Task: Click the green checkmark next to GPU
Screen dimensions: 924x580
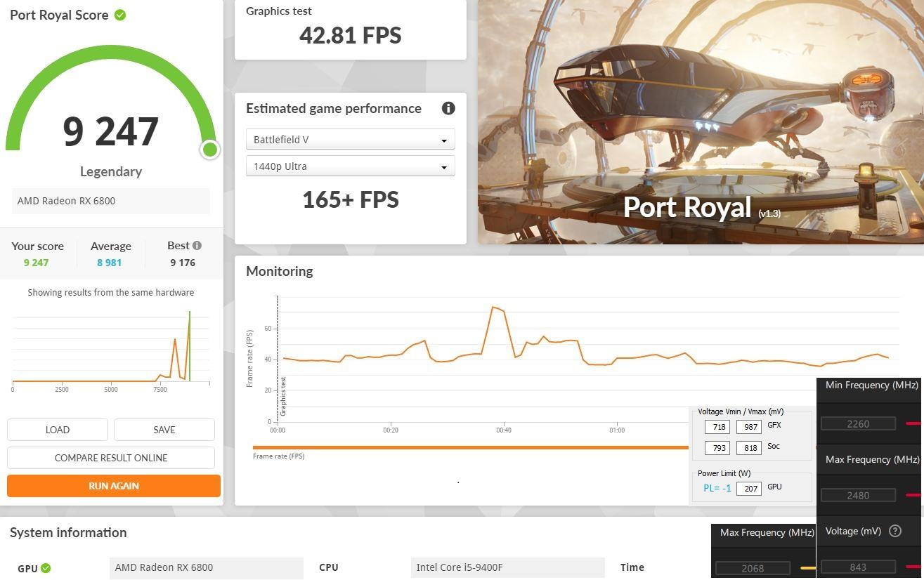Action: coord(46,568)
